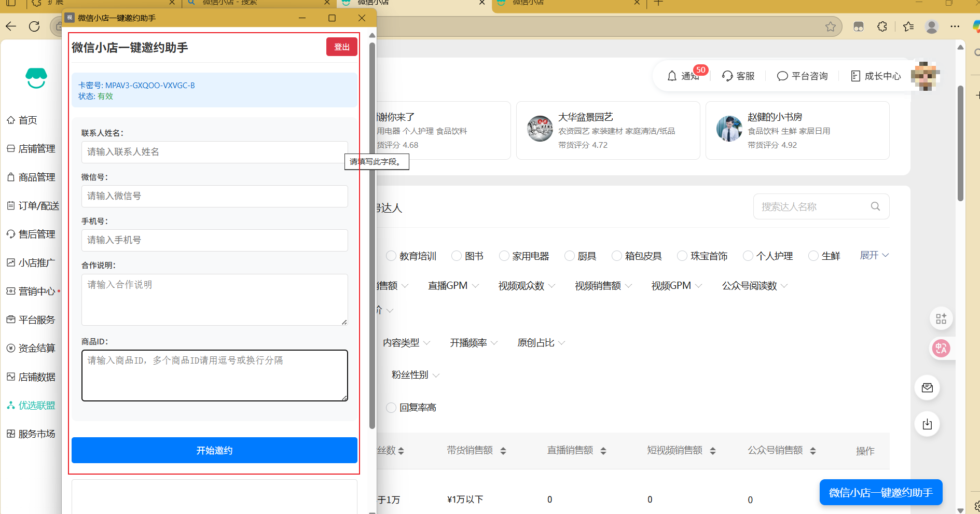The height and width of the screenshot is (514, 980).
Task: Open 售后管理 in sidebar
Action: [31, 234]
